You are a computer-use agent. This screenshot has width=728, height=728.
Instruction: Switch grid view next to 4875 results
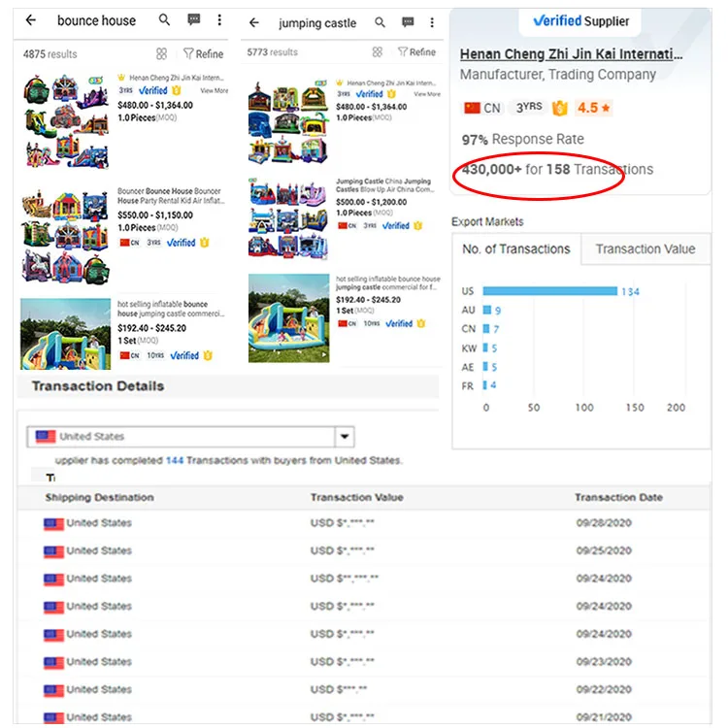pyautogui.click(x=161, y=53)
